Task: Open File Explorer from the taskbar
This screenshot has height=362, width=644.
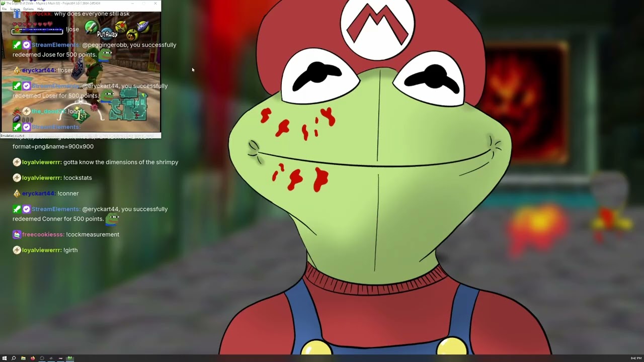Action: coord(23,358)
